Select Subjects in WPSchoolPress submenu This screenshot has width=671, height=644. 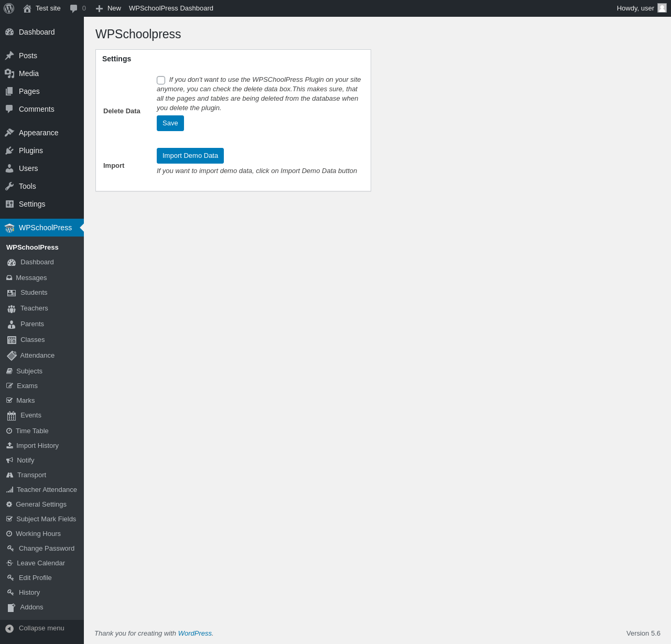[42, 371]
